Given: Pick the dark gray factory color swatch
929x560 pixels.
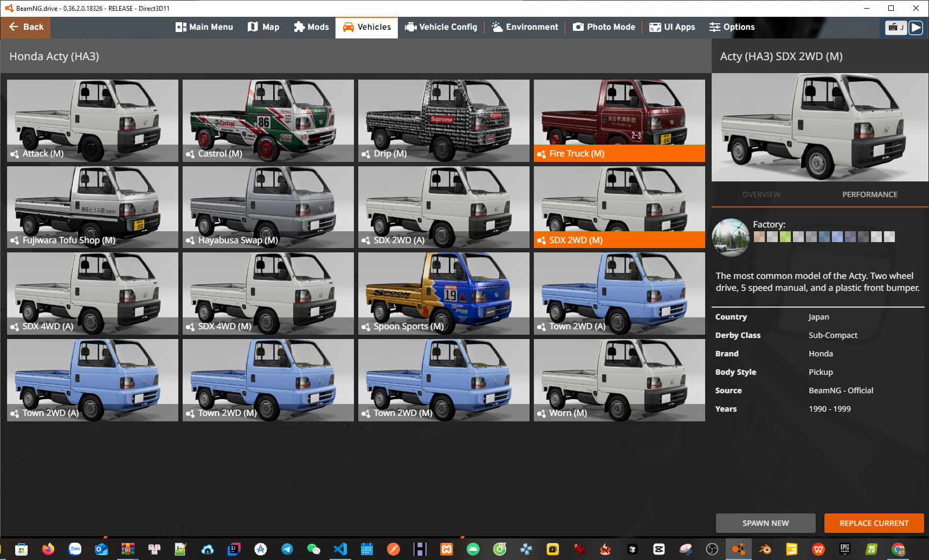Looking at the screenshot, I should click(x=863, y=237).
